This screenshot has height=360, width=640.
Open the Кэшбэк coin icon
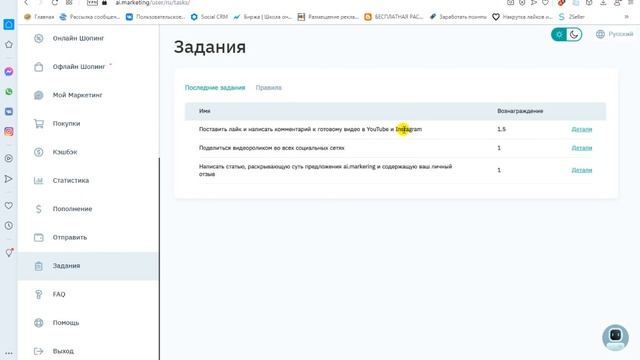point(38,152)
